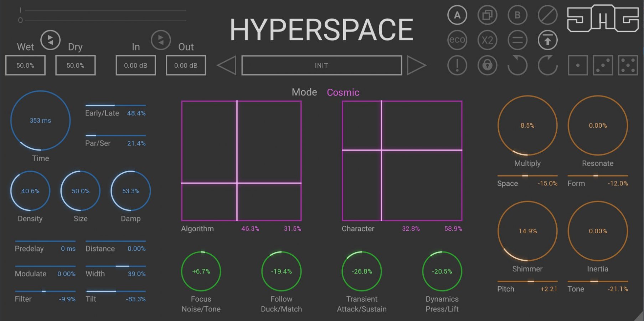The height and width of the screenshot is (321, 644).
Task: Toggle the Wet/Dry link swap control
Action: coord(50,40)
